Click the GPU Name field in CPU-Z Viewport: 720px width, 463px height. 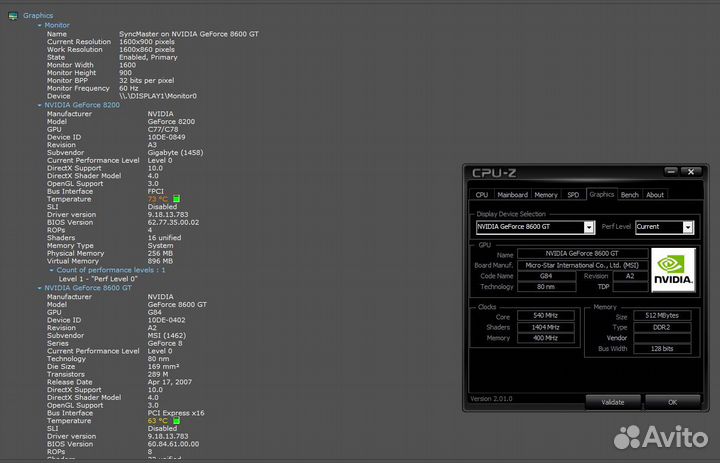tap(581, 254)
